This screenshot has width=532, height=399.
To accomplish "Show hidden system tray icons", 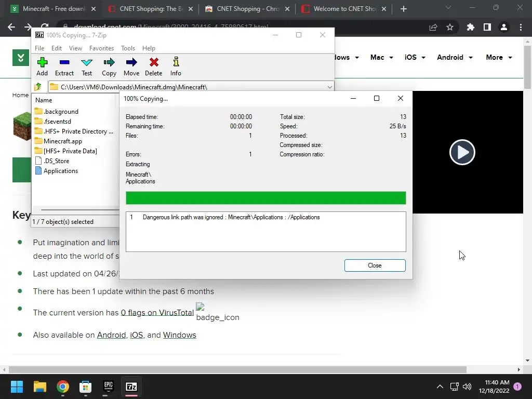I will pyautogui.click(x=440, y=387).
